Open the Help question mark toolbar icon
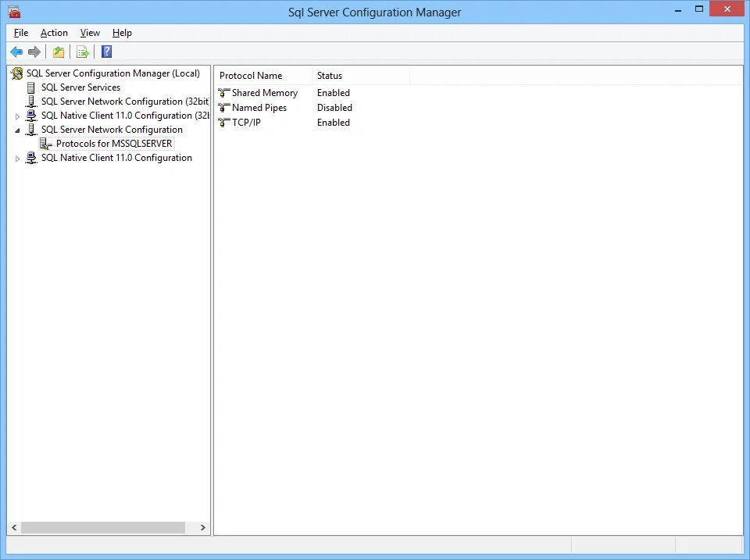The height and width of the screenshot is (560, 750). point(107,52)
